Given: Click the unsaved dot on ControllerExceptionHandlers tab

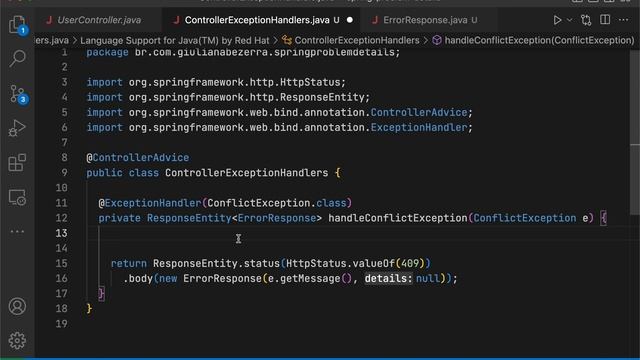Looking at the screenshot, I should click(x=350, y=20).
